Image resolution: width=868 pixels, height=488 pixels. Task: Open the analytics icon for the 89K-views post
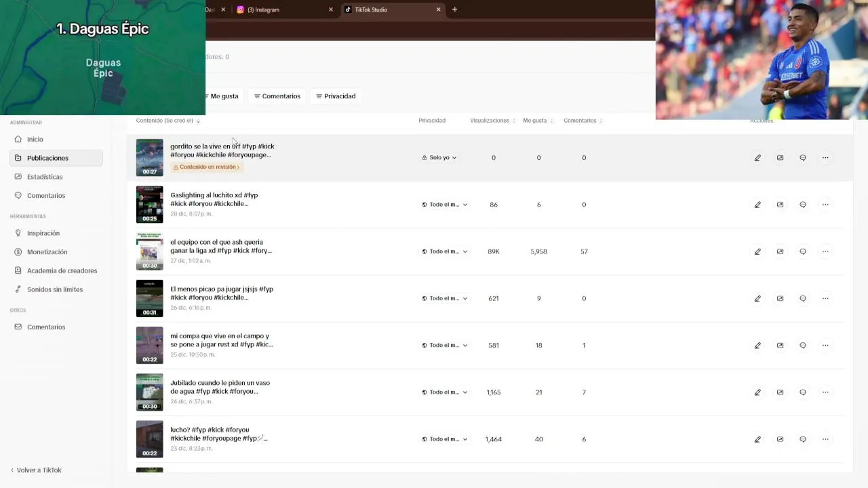tap(780, 251)
